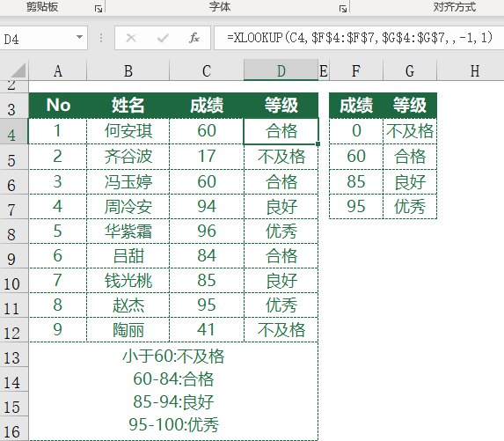Click header cell 姓名
504x441 pixels.
tap(128, 106)
